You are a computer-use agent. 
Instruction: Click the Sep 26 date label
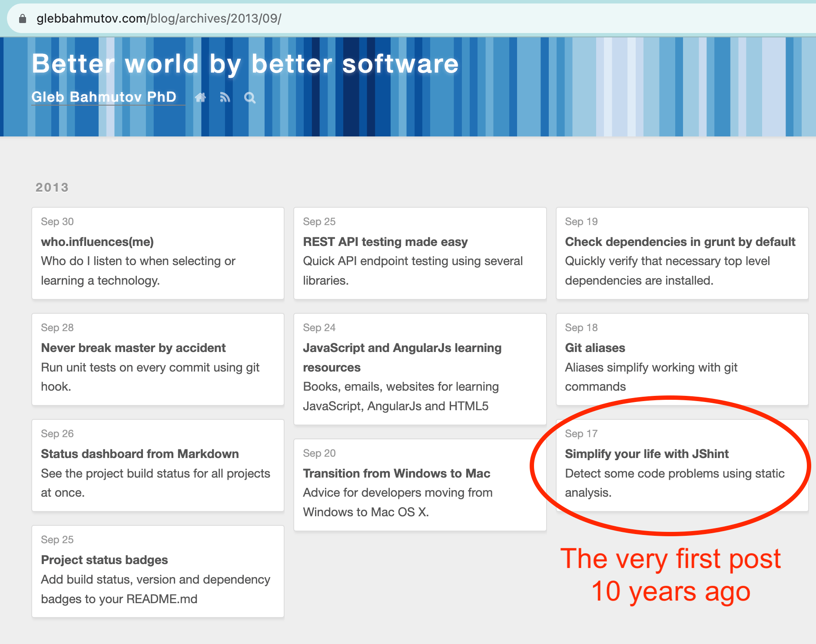click(57, 434)
